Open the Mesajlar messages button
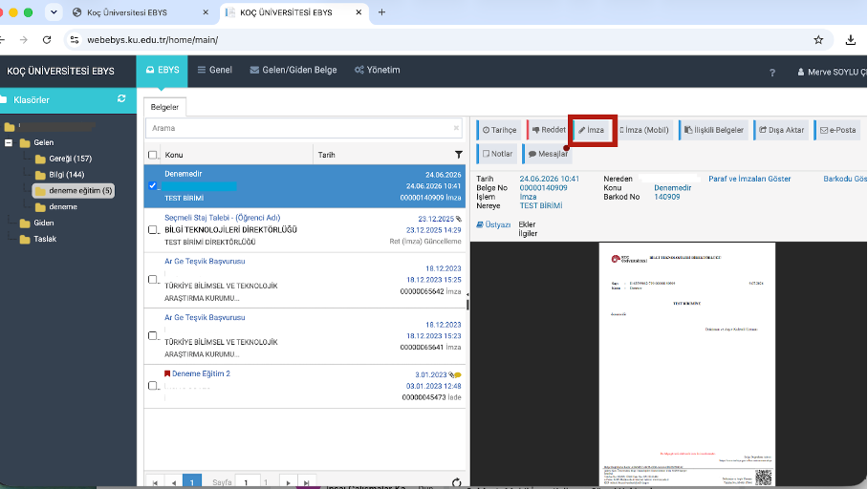 point(547,154)
